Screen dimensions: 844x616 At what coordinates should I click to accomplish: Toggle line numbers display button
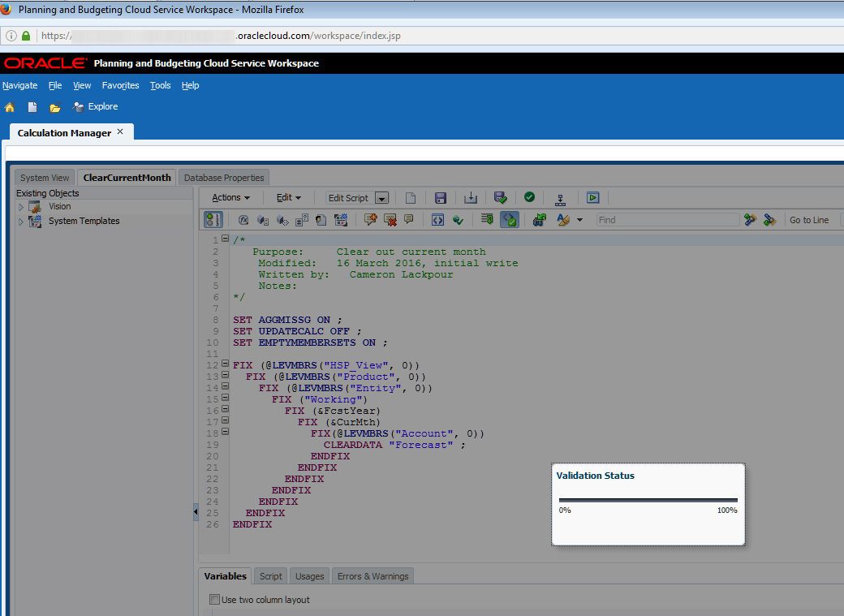coord(213,220)
